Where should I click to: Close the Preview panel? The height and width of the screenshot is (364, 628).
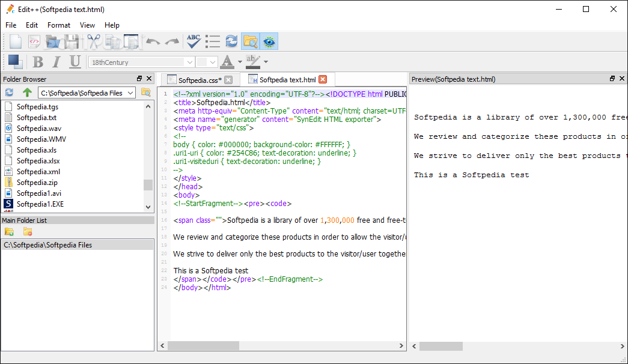click(x=622, y=79)
